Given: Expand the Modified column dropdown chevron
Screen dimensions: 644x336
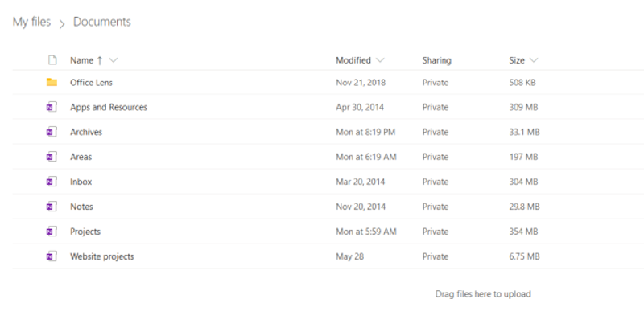Looking at the screenshot, I should 380,60.
